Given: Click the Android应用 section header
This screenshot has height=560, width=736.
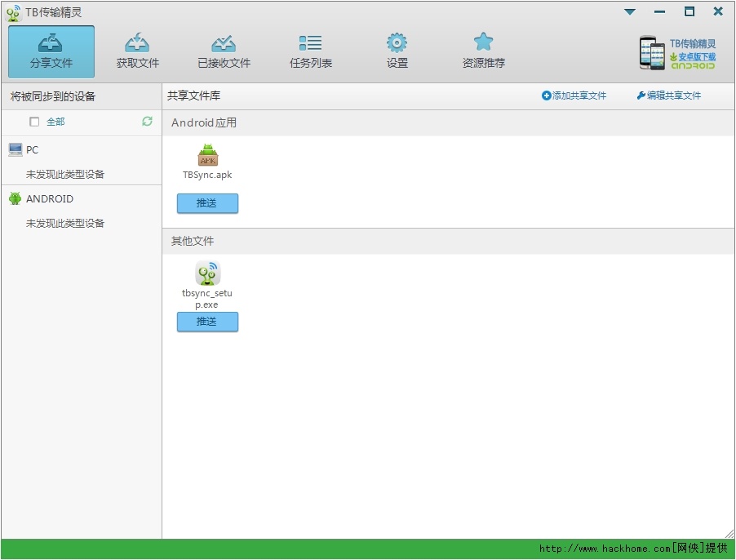Looking at the screenshot, I should click(x=448, y=123).
